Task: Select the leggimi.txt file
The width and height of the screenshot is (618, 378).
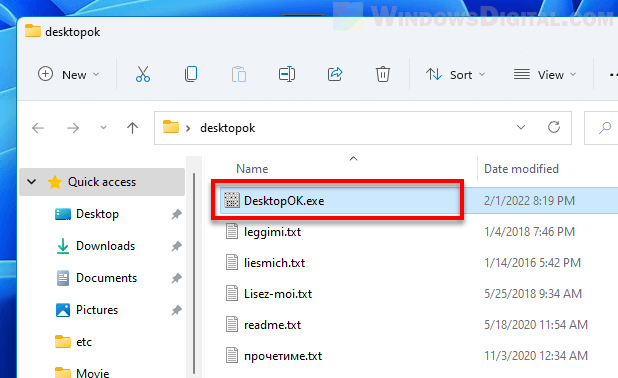Action: tap(272, 232)
